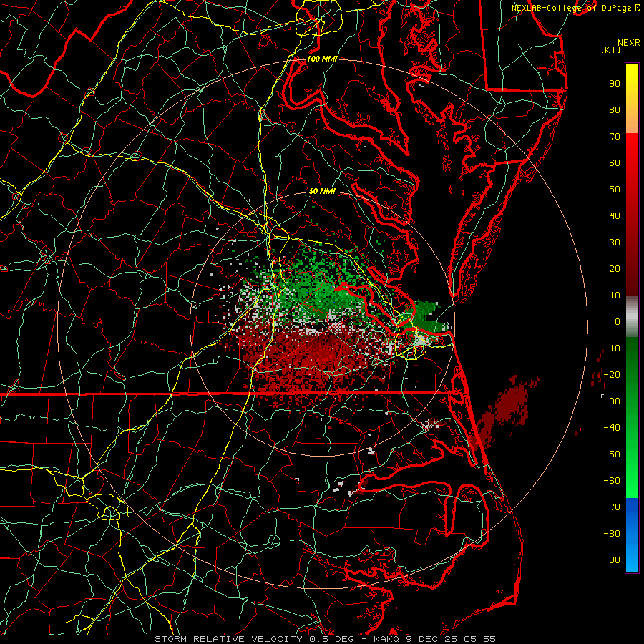Select the positive 10 kt scale label
This screenshot has height=644, width=644.
coord(615,296)
